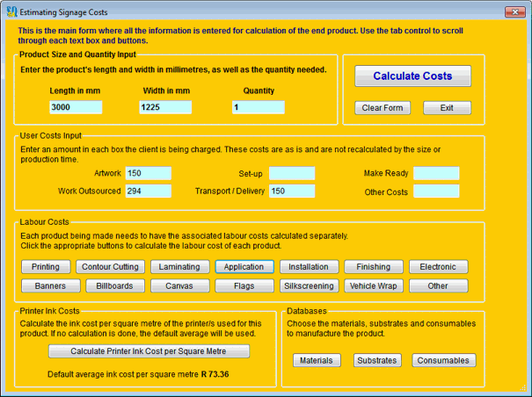Open the Consumables database

443,361
